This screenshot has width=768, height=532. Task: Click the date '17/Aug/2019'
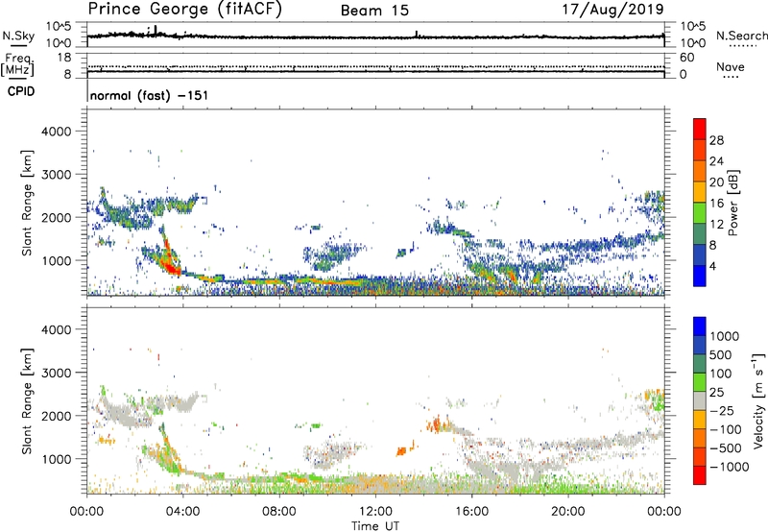click(612, 9)
